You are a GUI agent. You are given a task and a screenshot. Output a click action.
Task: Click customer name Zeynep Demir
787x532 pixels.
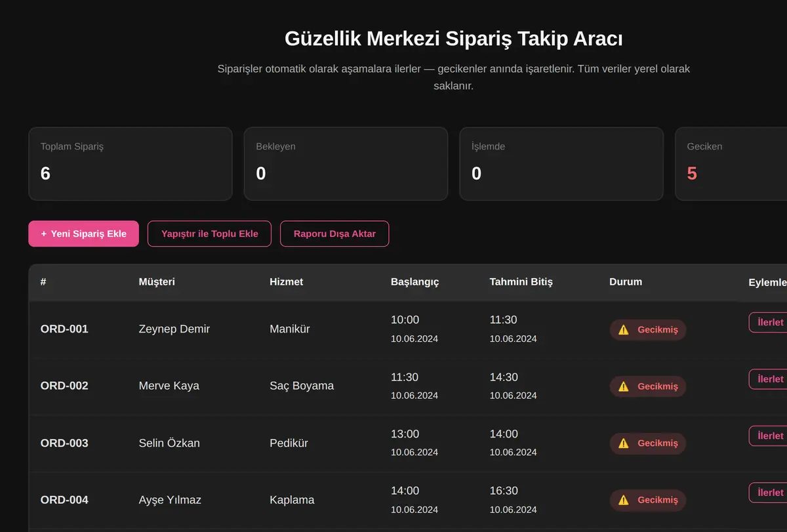(x=174, y=329)
